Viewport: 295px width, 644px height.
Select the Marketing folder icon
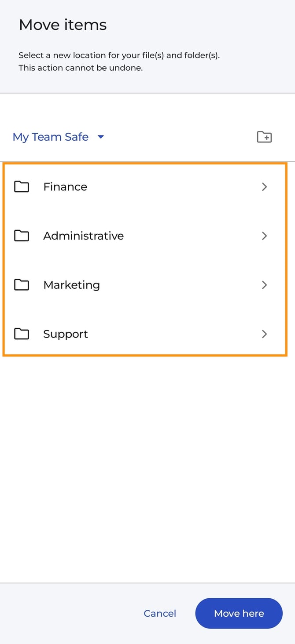pos(22,285)
